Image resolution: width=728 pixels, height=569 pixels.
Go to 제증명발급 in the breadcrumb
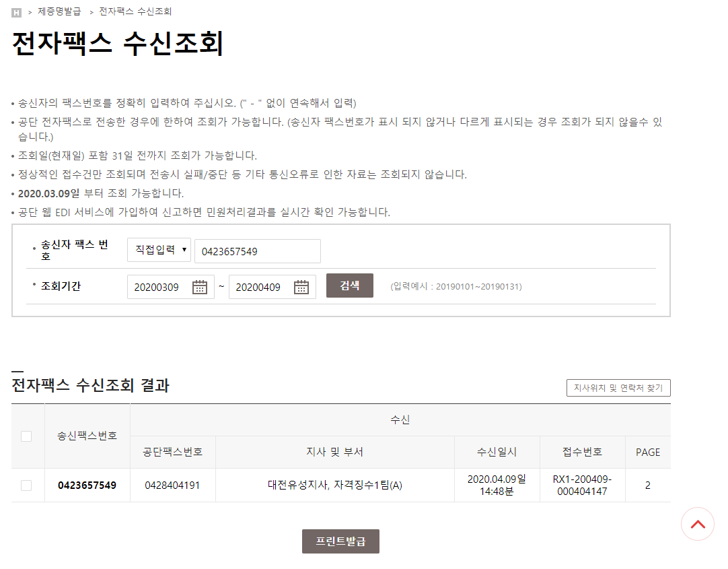pos(59,11)
